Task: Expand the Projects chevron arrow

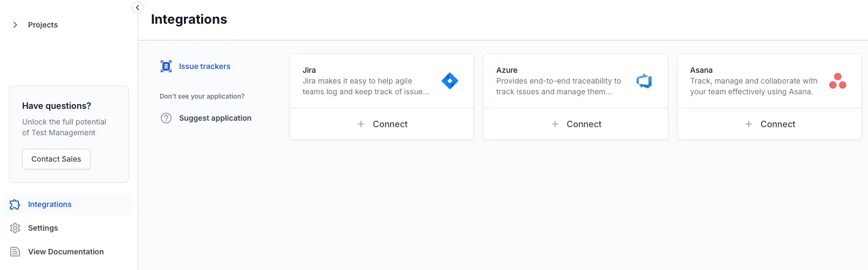Action: pos(15,25)
